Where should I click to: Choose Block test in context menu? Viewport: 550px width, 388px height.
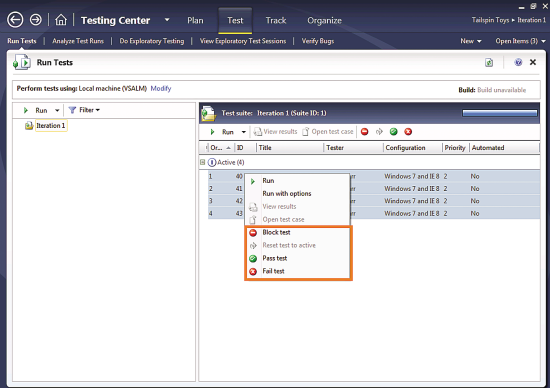pyautogui.click(x=298, y=233)
